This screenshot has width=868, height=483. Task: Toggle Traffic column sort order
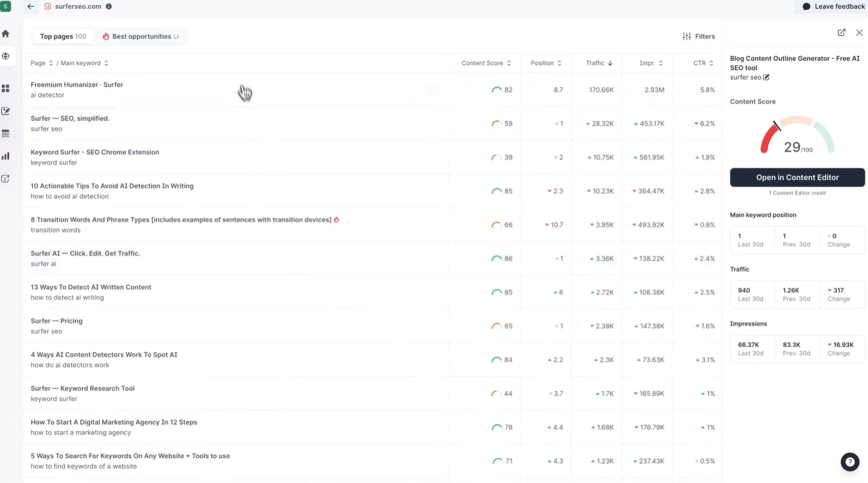[x=599, y=63]
